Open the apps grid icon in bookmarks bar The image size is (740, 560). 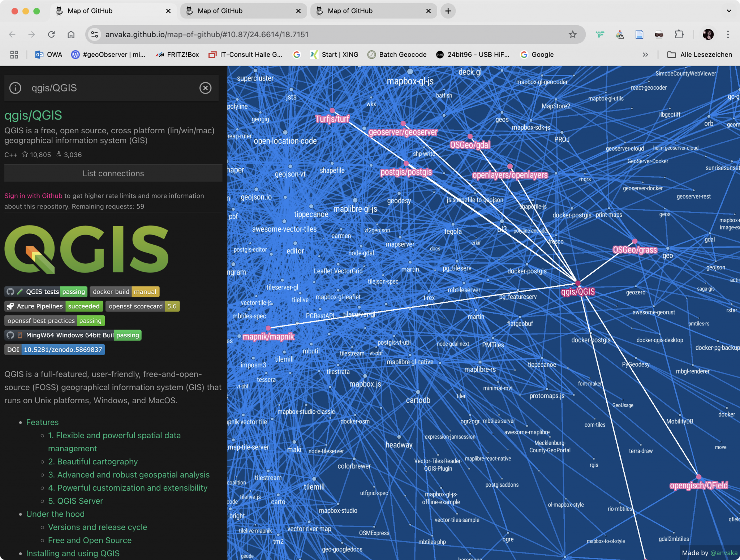[14, 55]
